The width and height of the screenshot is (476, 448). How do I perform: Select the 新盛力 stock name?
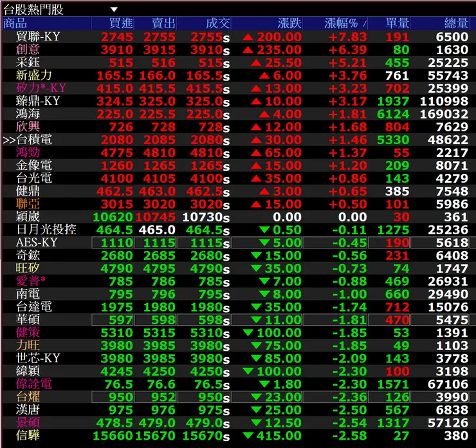(33, 75)
